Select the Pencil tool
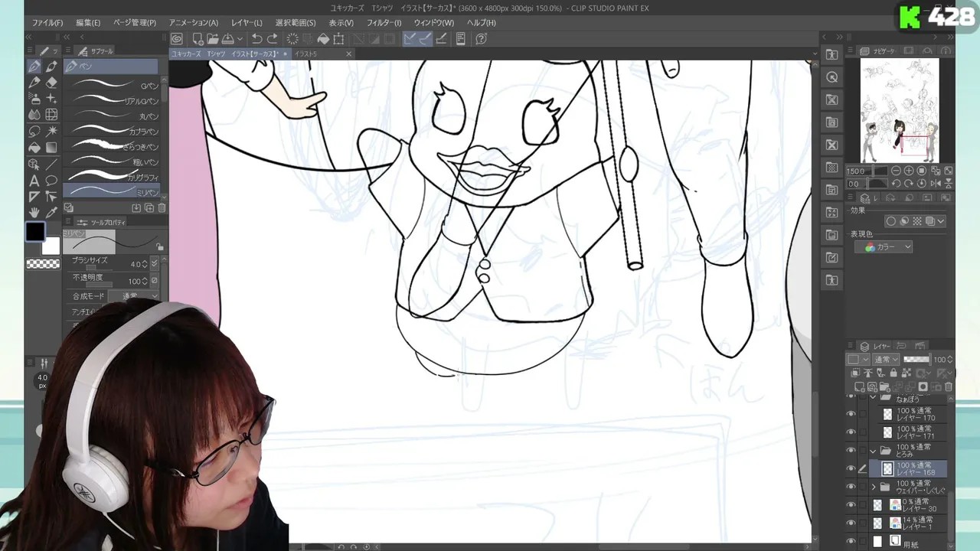This screenshot has width=980, height=551. coord(34,83)
